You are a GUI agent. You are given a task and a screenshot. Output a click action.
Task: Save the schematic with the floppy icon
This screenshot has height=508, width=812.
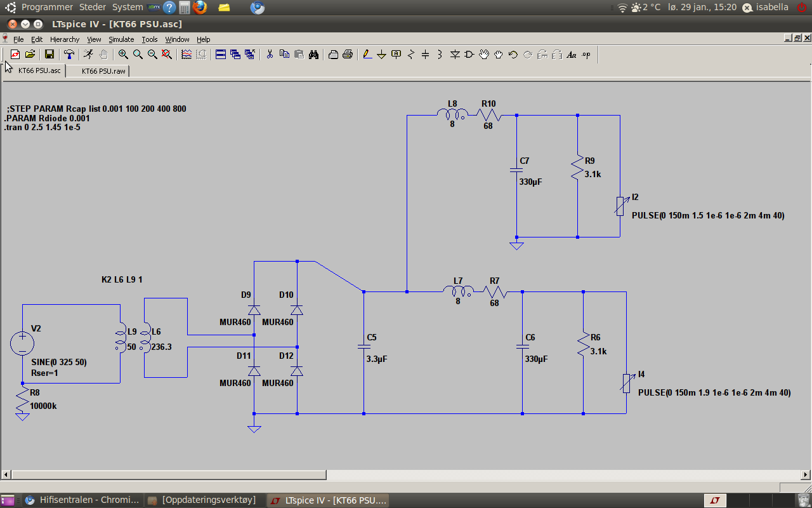click(x=49, y=55)
